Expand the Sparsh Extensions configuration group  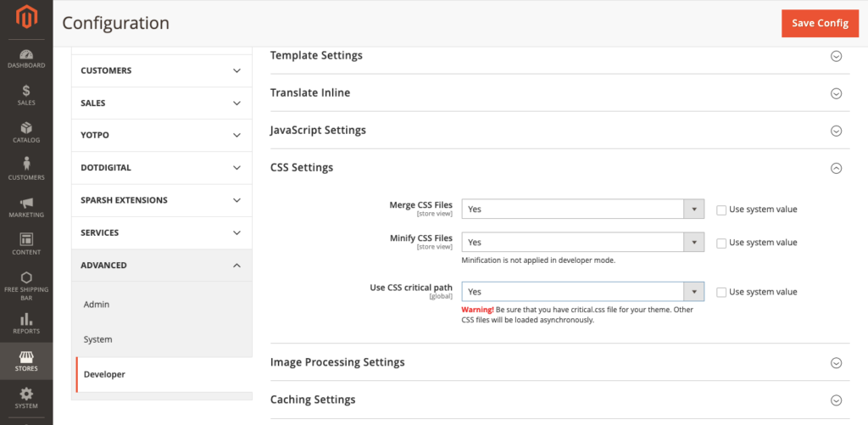(x=162, y=200)
